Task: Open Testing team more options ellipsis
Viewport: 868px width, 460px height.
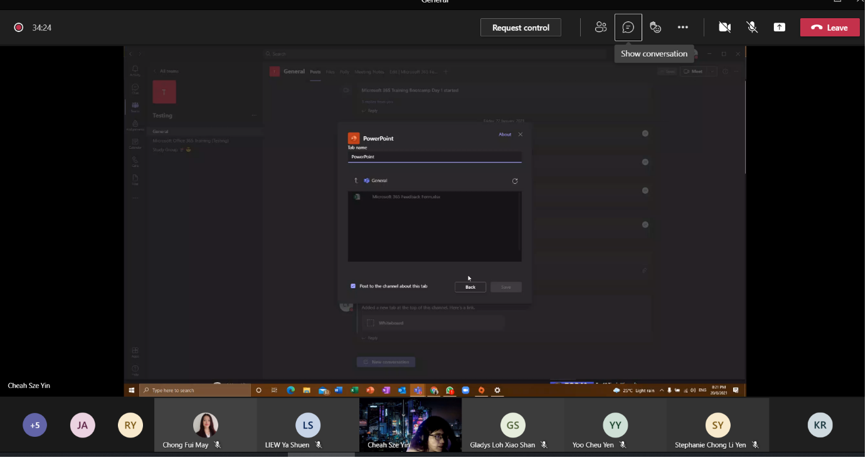Action: point(254,115)
